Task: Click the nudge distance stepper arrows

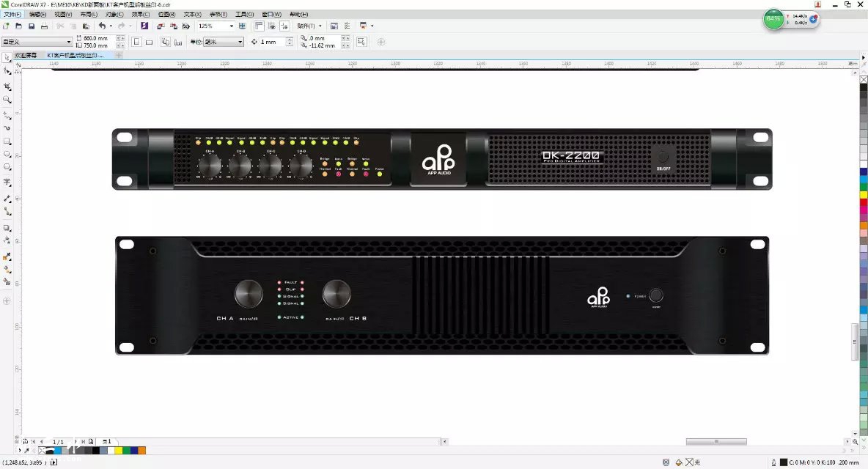Action: [290, 42]
